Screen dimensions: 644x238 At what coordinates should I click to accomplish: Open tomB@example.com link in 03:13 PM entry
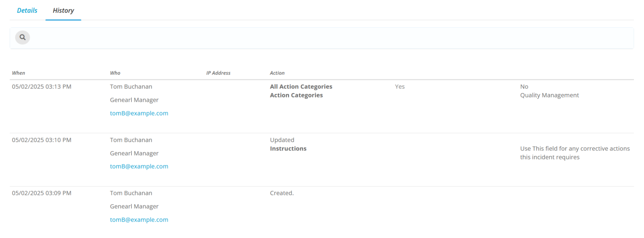[139, 113]
